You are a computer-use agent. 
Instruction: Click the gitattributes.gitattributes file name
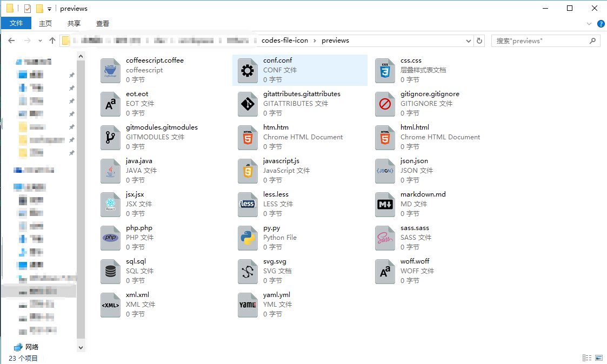point(302,94)
